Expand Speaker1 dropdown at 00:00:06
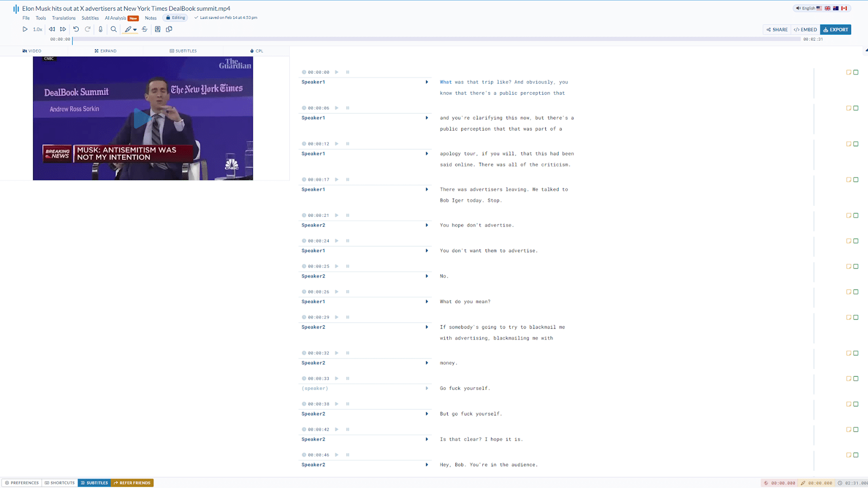868x488 pixels. click(x=427, y=118)
